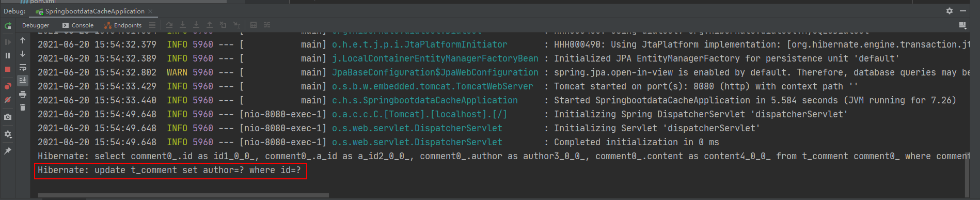Jump down the stack trace arrow
The image size is (980, 200).
[x=23, y=54]
